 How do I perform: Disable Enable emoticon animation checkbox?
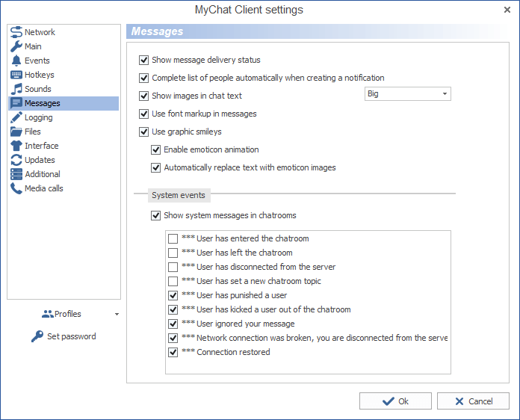pos(156,149)
